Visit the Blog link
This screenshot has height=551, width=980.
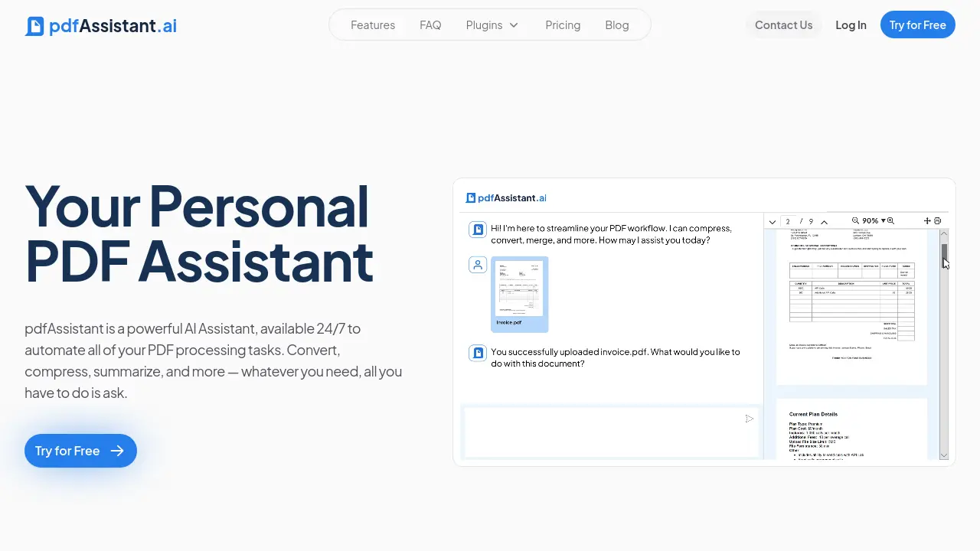click(x=617, y=25)
